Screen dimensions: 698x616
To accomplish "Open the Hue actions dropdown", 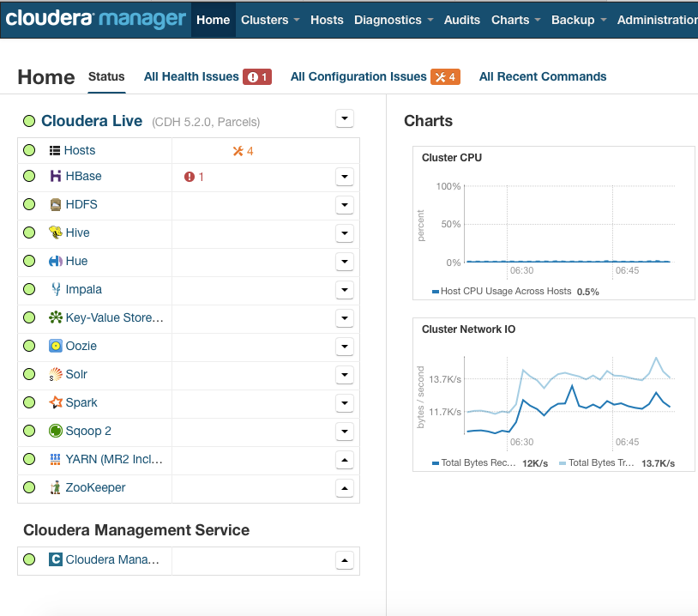I will pyautogui.click(x=345, y=262).
